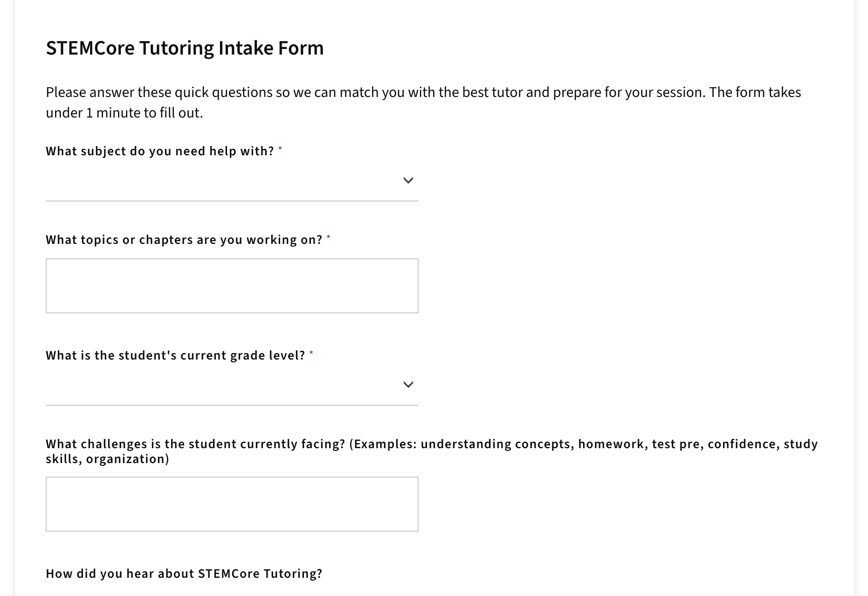The height and width of the screenshot is (596, 868).
Task: Click the underline beneath the subject dropdown
Action: point(232,201)
